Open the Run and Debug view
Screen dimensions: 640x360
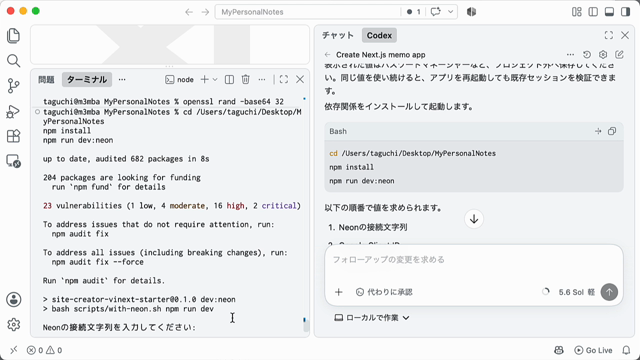13,111
